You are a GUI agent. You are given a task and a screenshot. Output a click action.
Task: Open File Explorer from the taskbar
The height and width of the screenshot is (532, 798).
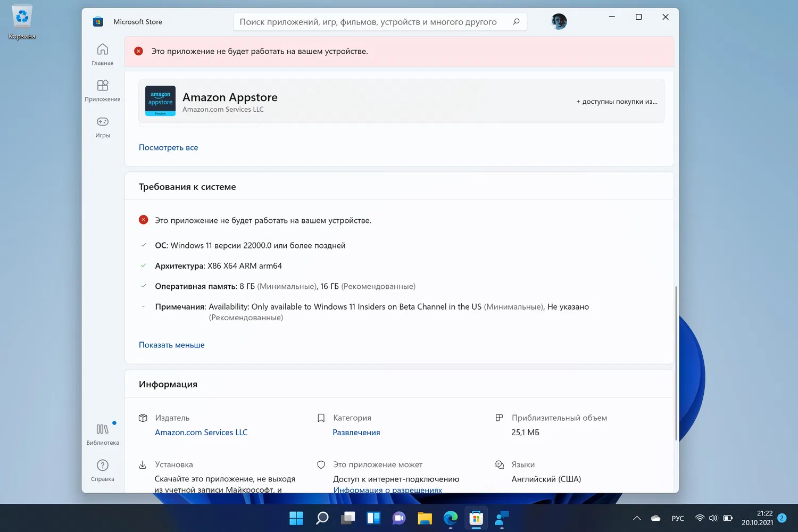point(425,518)
